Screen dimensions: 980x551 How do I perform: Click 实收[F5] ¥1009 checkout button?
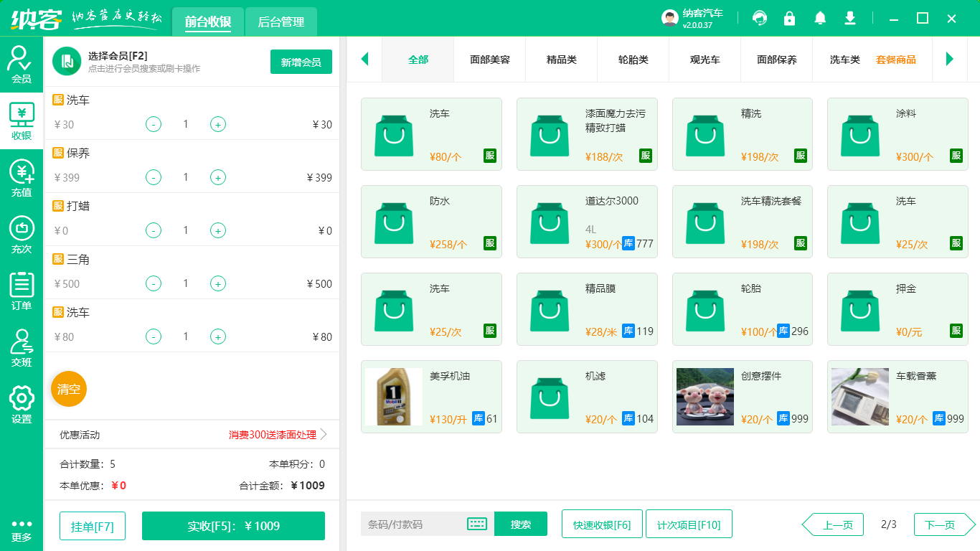234,526
